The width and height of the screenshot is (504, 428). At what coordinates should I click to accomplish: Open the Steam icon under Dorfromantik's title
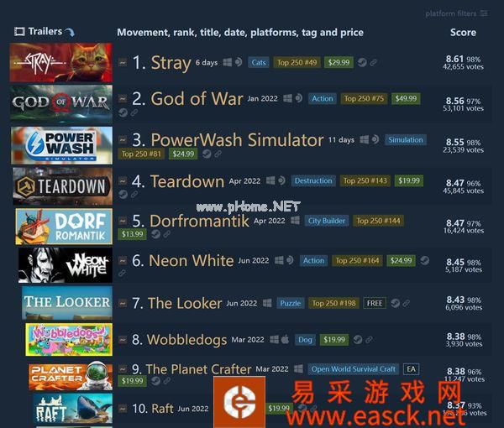point(155,234)
